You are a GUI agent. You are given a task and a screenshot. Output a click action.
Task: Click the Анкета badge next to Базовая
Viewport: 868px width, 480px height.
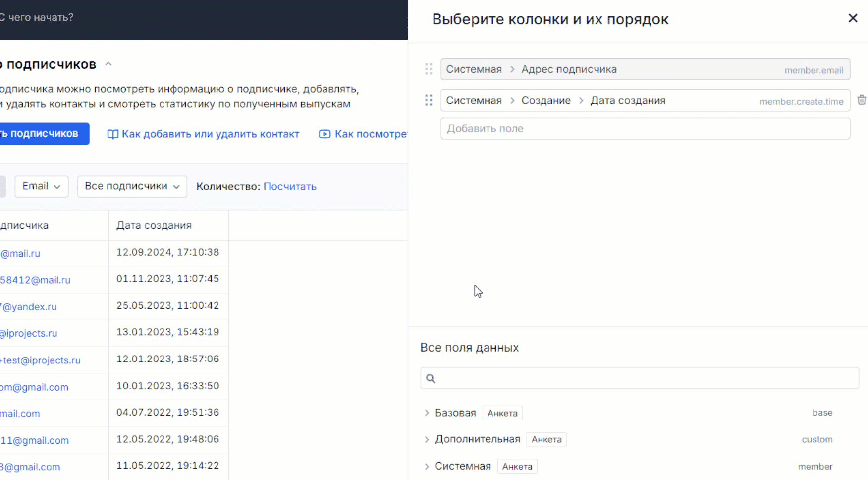(502, 413)
